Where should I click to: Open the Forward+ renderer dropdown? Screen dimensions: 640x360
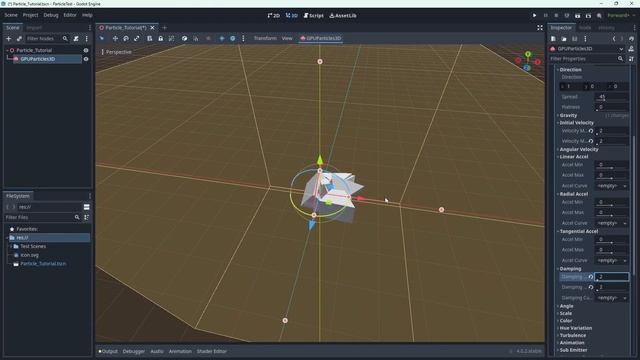tap(621, 16)
